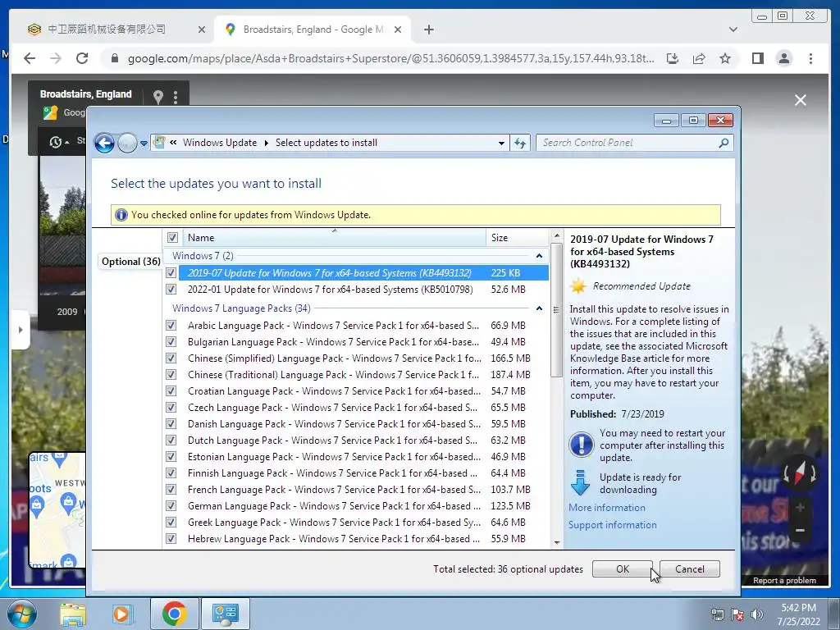Click the update list scrollbar down arrow
Image resolution: width=840 pixels, height=630 pixels.
coord(557,543)
